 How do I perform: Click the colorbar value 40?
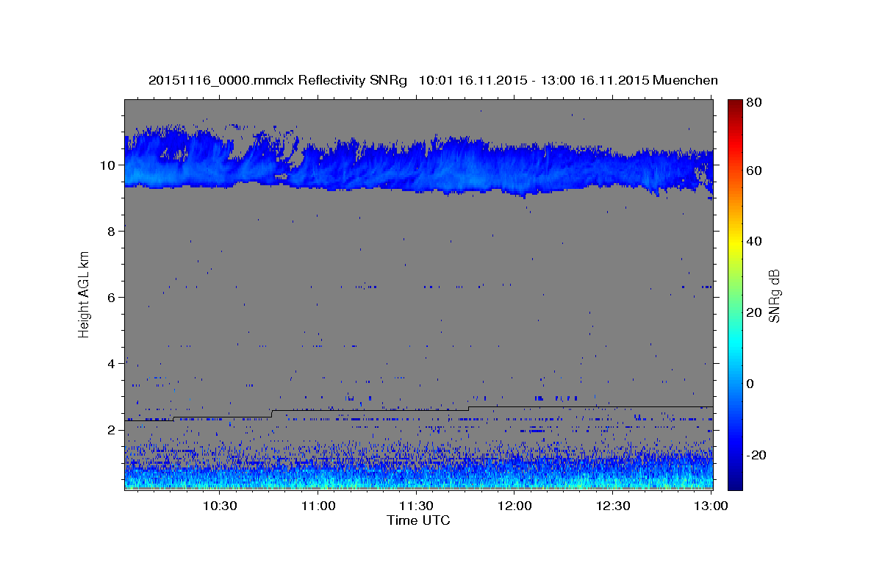click(x=756, y=241)
